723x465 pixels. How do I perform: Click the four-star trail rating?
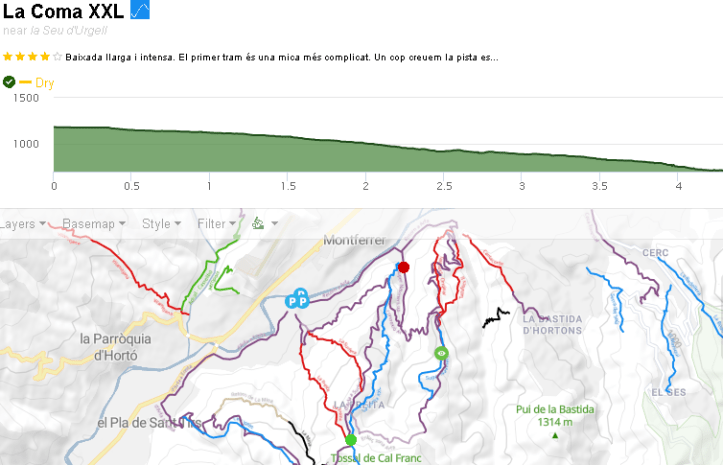[x=32, y=57]
